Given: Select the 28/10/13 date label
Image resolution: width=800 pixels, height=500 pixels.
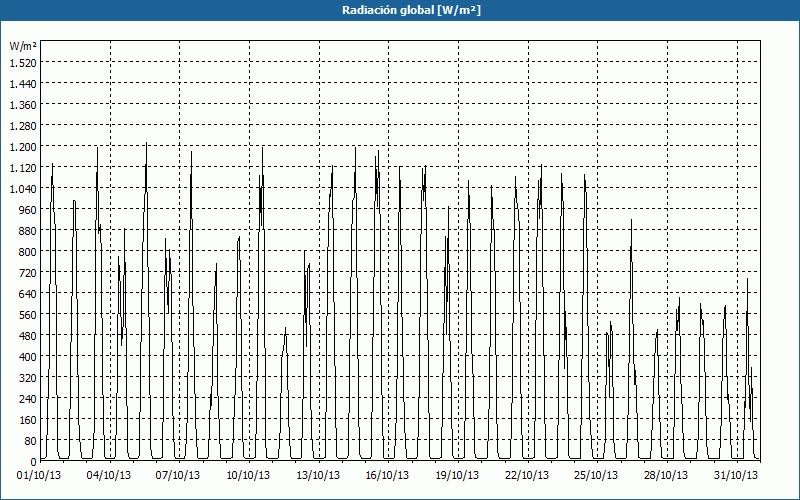Looking at the screenshot, I should tap(666, 476).
